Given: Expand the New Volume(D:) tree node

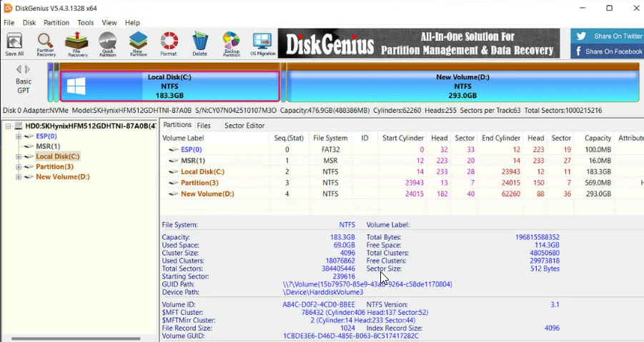Looking at the screenshot, I should coord(19,177).
